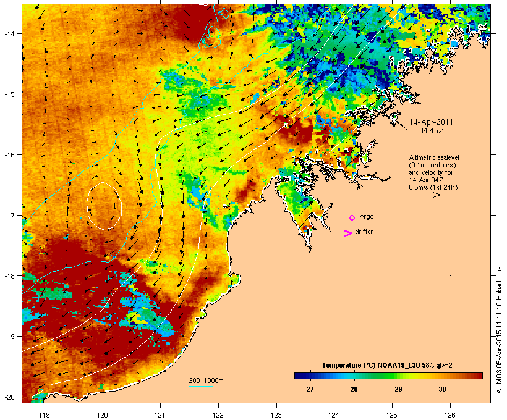The image size is (507, 420).
Task: Click the '0.5m/s (1kt 24h)' text
Action: [x=433, y=187]
